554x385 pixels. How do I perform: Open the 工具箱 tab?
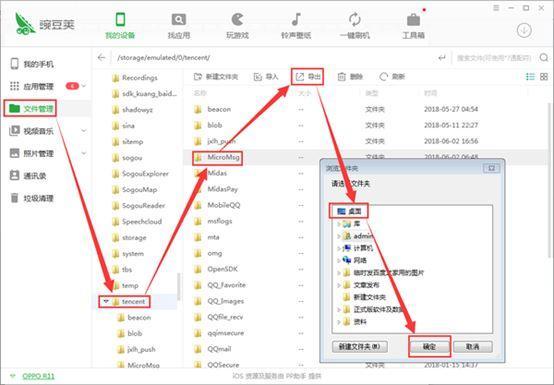point(413,25)
